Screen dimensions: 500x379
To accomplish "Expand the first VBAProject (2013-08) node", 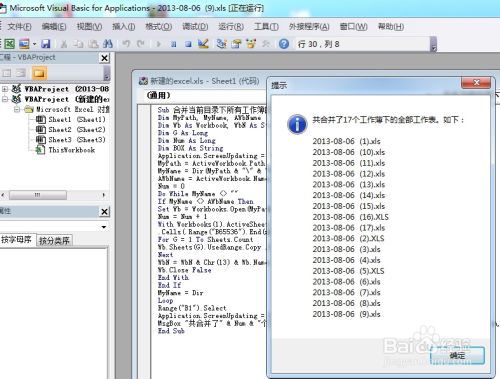I will coord(5,89).
